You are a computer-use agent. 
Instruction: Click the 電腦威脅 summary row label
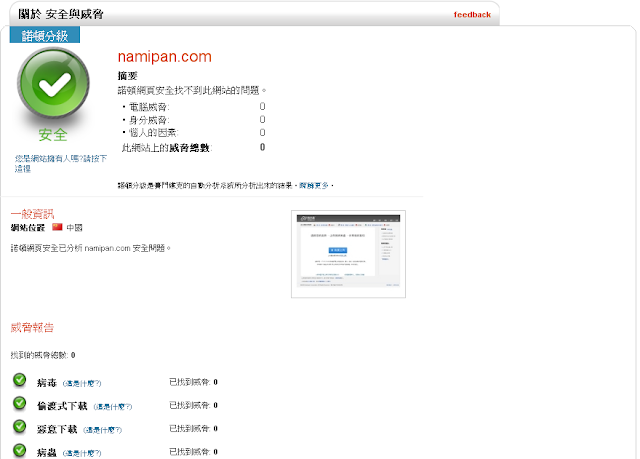(x=149, y=107)
